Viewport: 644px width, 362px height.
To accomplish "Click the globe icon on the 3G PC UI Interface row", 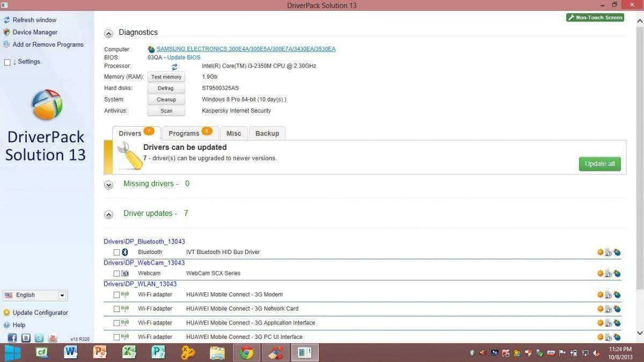I will [x=617, y=337].
